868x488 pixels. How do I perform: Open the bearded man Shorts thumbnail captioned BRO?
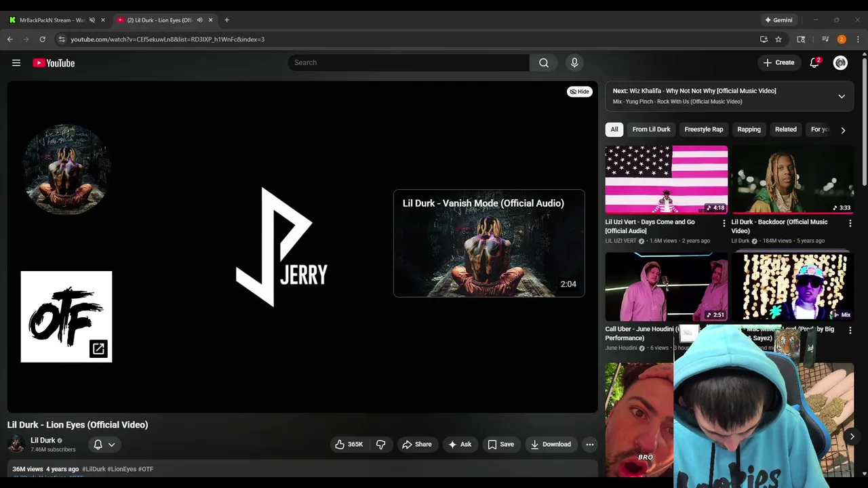(x=639, y=420)
